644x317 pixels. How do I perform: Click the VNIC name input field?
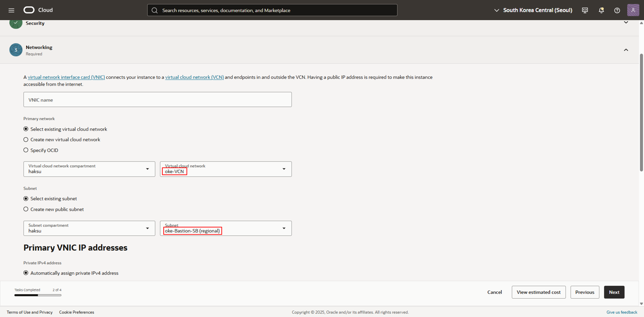tap(157, 100)
